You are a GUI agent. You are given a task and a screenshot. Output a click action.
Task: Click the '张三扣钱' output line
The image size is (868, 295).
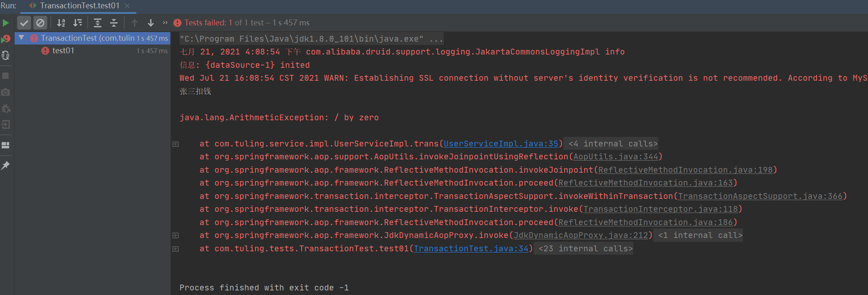pyautogui.click(x=195, y=91)
